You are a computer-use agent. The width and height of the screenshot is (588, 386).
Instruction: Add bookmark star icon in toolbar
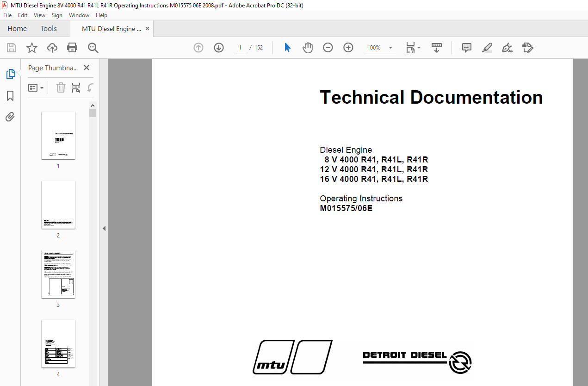click(31, 48)
